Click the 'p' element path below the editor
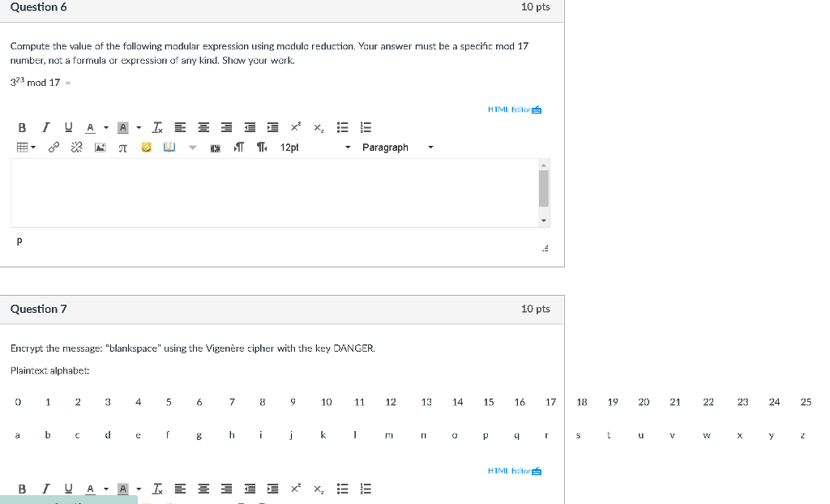The height and width of the screenshot is (504, 830). tap(19, 241)
